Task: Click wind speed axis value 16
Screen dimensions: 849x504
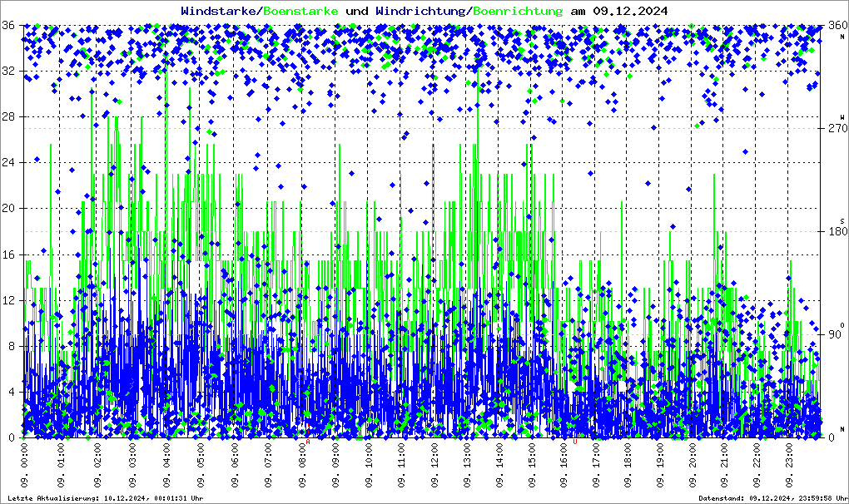Action: pyautogui.click(x=8, y=254)
